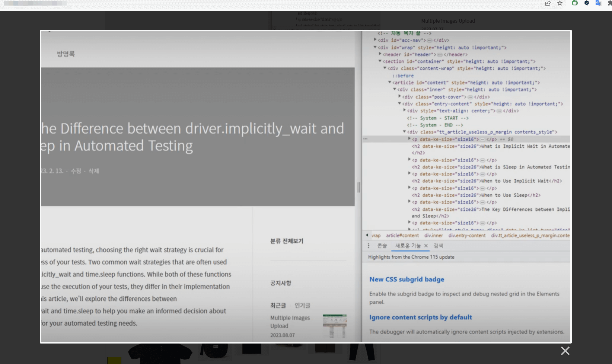
Task: Switch to the 검색 drawer tab
Action: coord(438,246)
